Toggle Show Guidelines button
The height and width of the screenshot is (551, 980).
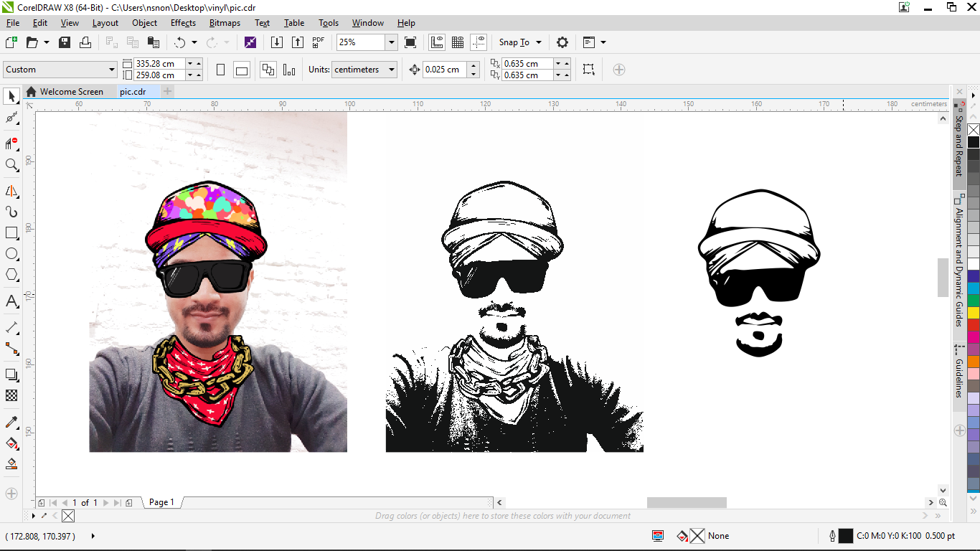click(479, 42)
